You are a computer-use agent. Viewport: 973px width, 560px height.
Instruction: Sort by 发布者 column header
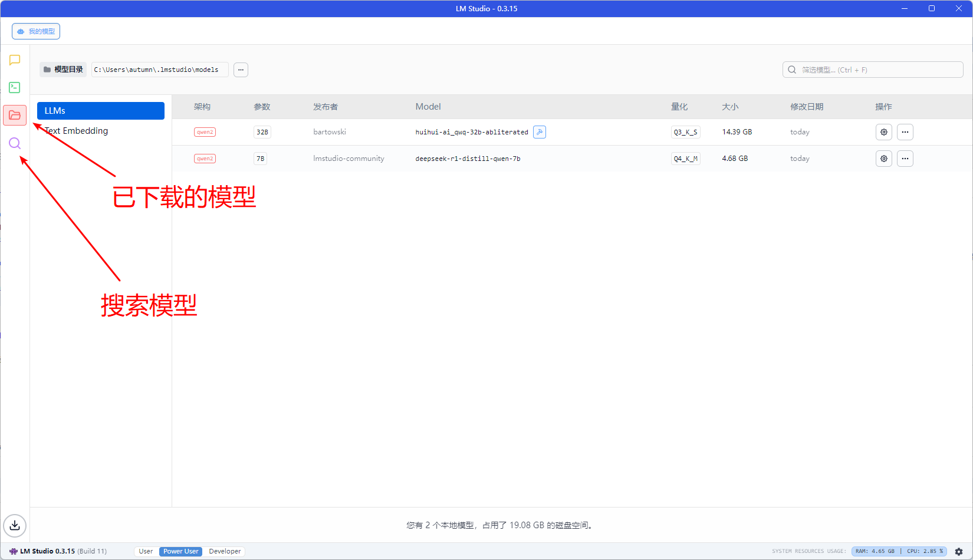326,107
